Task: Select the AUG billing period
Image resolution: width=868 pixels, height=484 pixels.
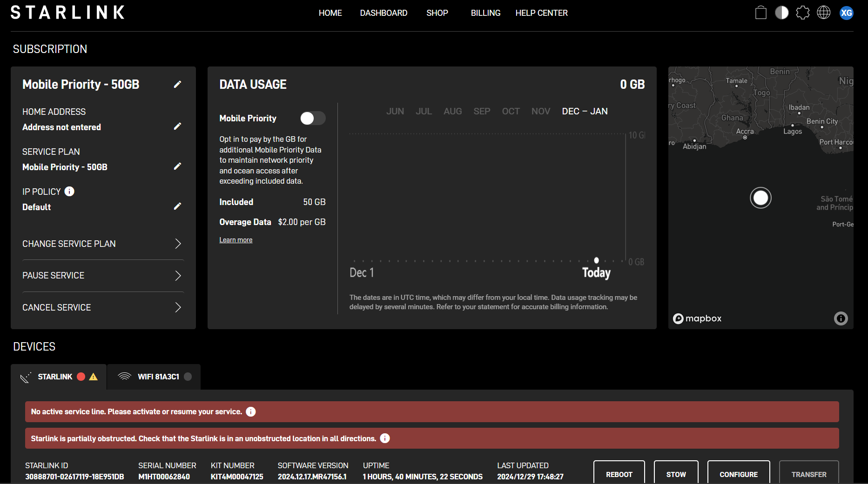Action: click(452, 111)
